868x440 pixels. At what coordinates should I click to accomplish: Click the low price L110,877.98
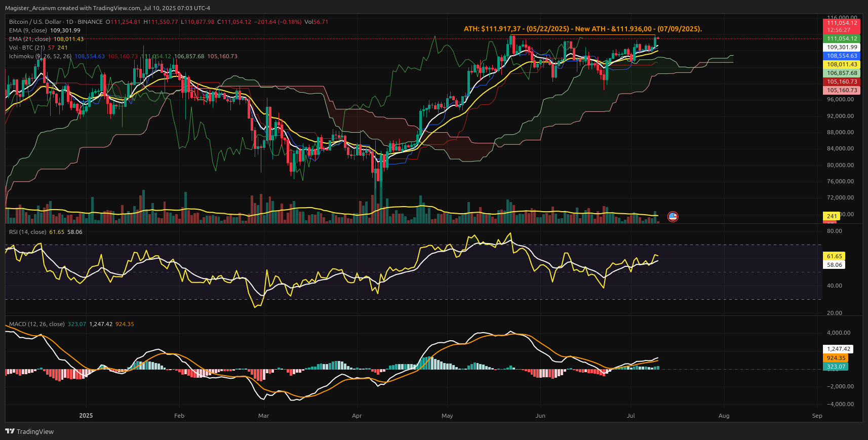tap(198, 22)
